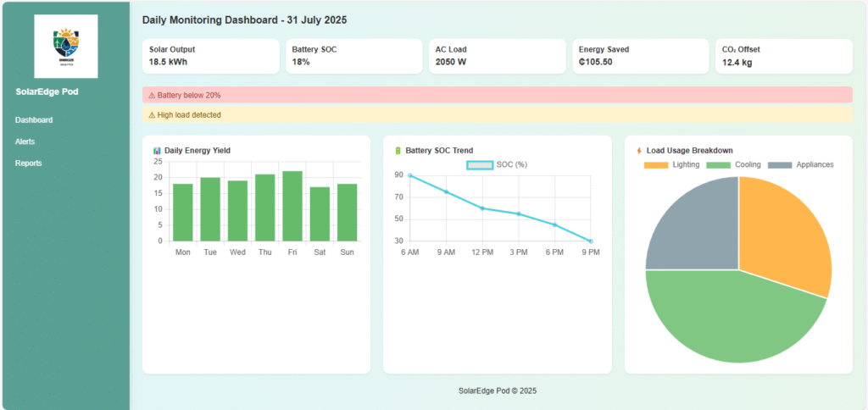Toggle Cooling series in pie legend

(733, 164)
